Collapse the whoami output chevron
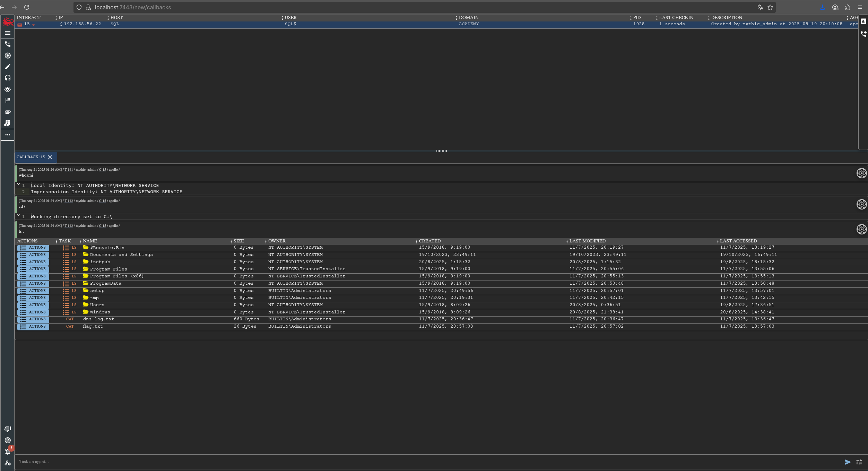The height and width of the screenshot is (471, 868). click(x=18, y=185)
